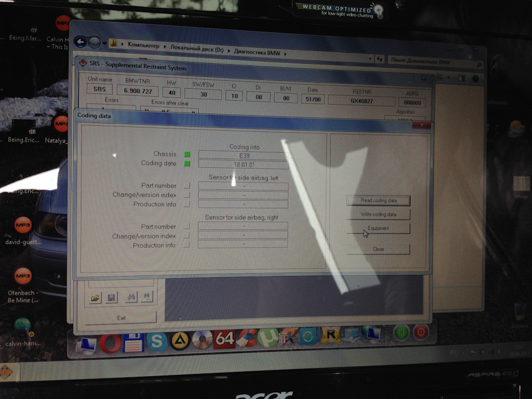Click the BMW/TNR value 6.900.727
Screen dimensions: 532x399
[138, 90]
